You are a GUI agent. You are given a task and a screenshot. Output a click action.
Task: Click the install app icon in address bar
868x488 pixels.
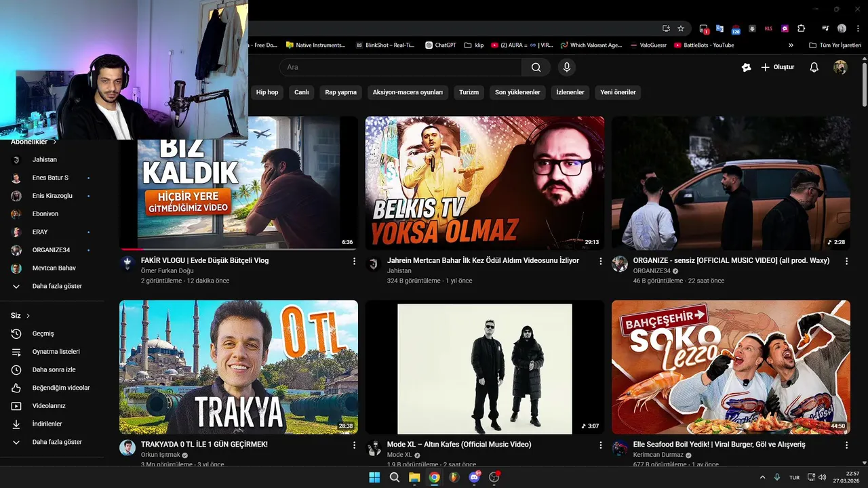(666, 28)
